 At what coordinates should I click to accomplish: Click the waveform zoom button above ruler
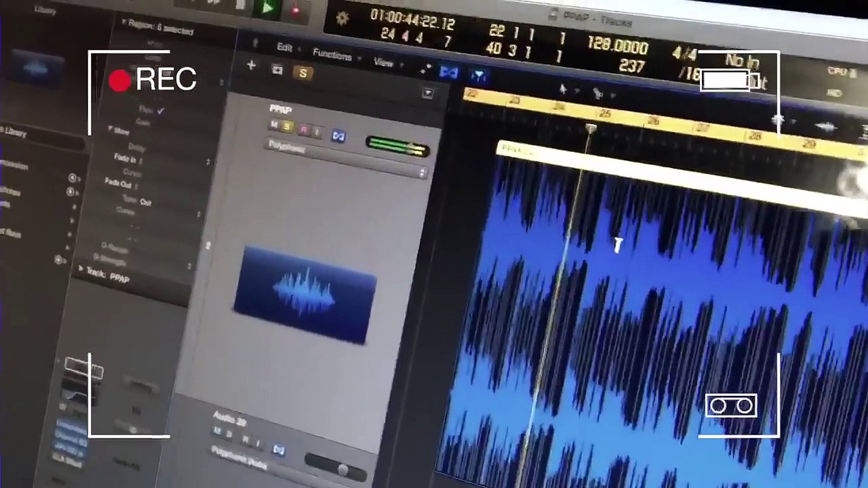point(825,127)
